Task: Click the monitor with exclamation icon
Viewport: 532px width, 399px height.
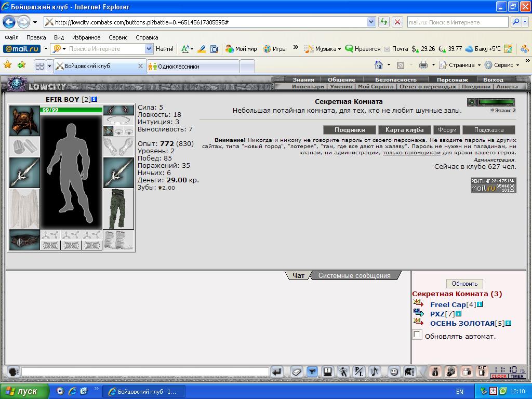Action: click(328, 372)
